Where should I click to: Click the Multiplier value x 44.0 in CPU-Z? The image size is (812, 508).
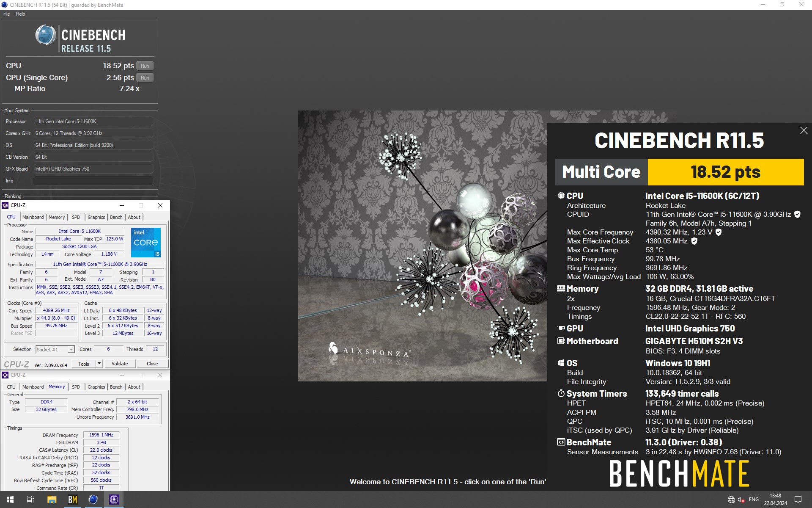[56, 318]
